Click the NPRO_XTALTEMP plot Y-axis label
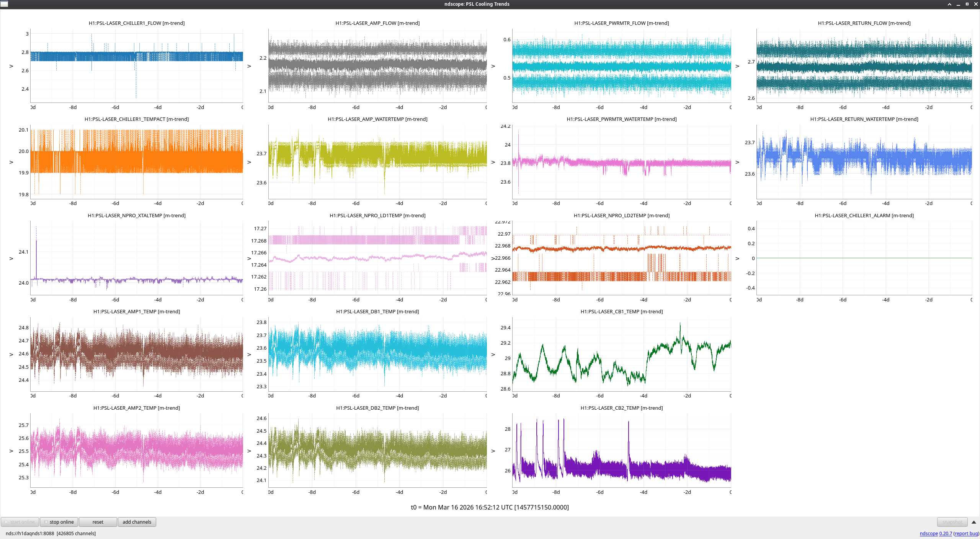Image resolution: width=980 pixels, height=539 pixels. pos(11,259)
